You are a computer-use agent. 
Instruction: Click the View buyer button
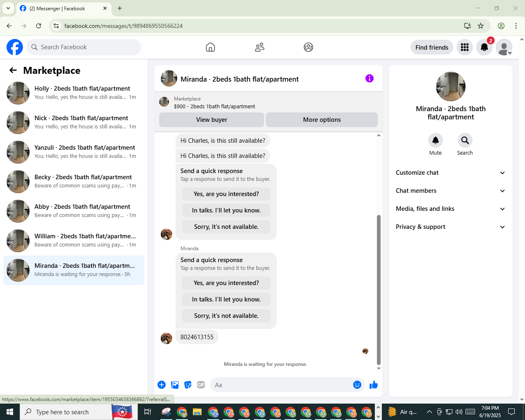(x=212, y=120)
